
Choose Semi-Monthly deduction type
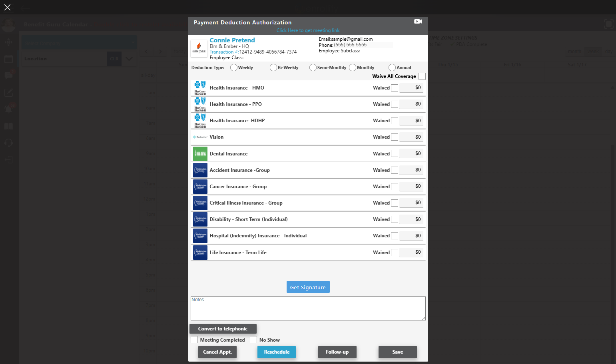[313, 68]
